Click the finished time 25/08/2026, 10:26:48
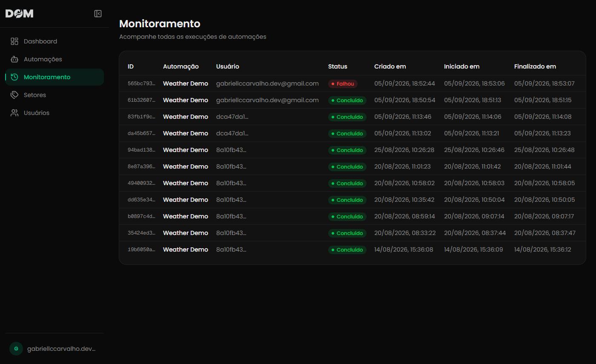 pyautogui.click(x=544, y=150)
